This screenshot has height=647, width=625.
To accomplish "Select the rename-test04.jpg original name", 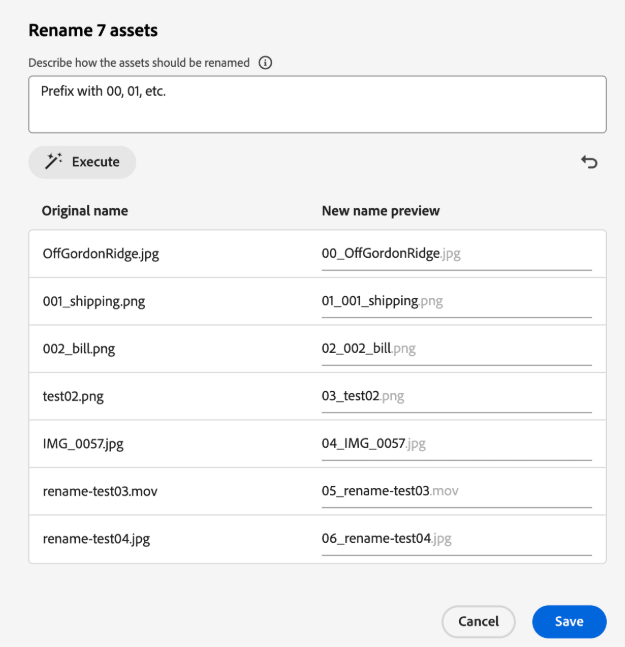I will pos(97,539).
